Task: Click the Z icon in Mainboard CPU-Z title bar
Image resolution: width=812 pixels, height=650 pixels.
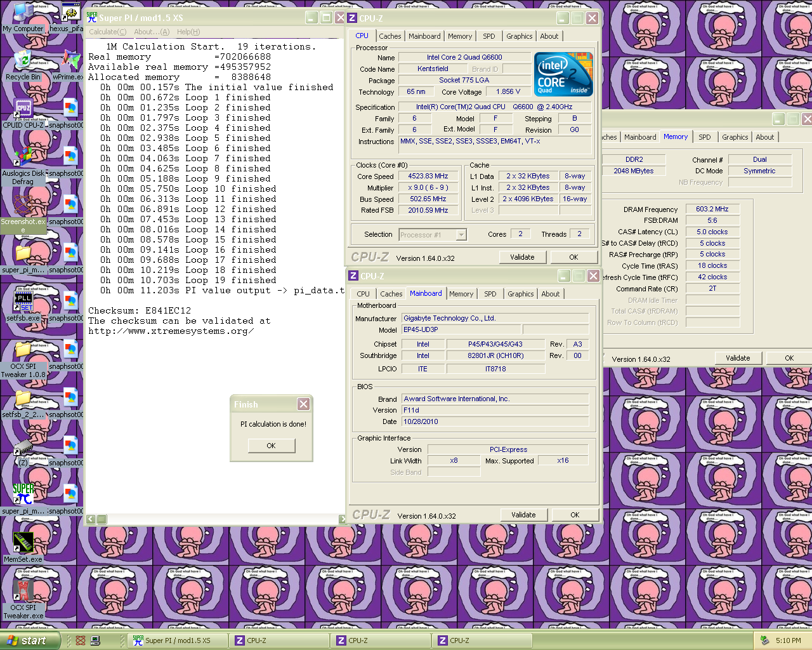Action: [x=353, y=275]
